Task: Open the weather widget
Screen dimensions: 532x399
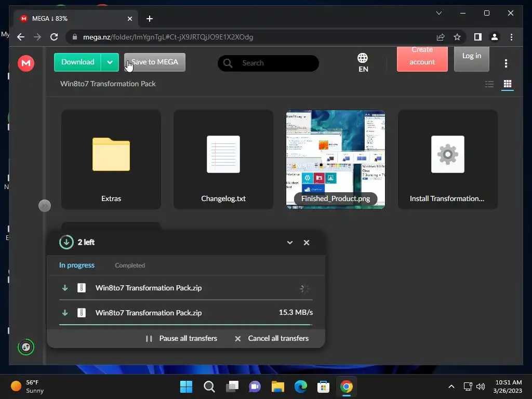Action: pos(27,387)
